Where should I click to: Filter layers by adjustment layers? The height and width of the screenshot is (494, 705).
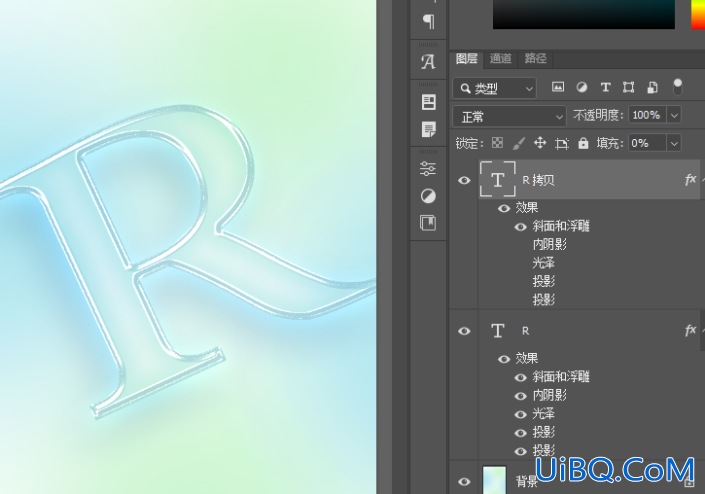click(582, 87)
